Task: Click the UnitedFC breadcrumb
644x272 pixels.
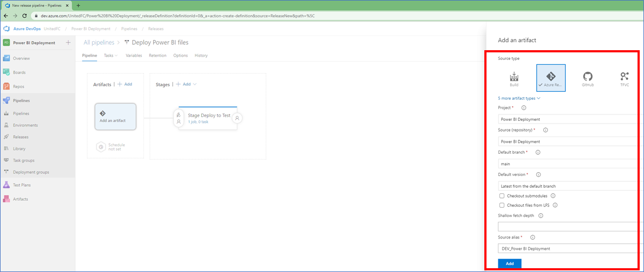Action: [x=52, y=29]
